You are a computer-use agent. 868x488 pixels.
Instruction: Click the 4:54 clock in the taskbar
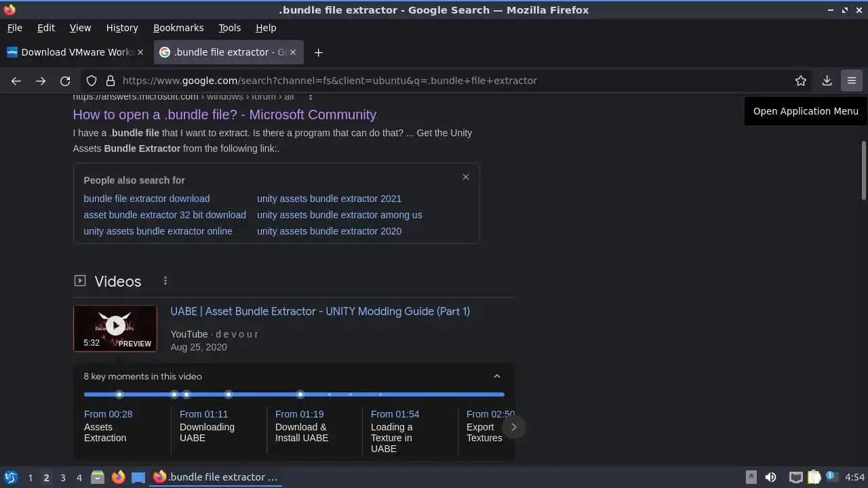pos(854,477)
